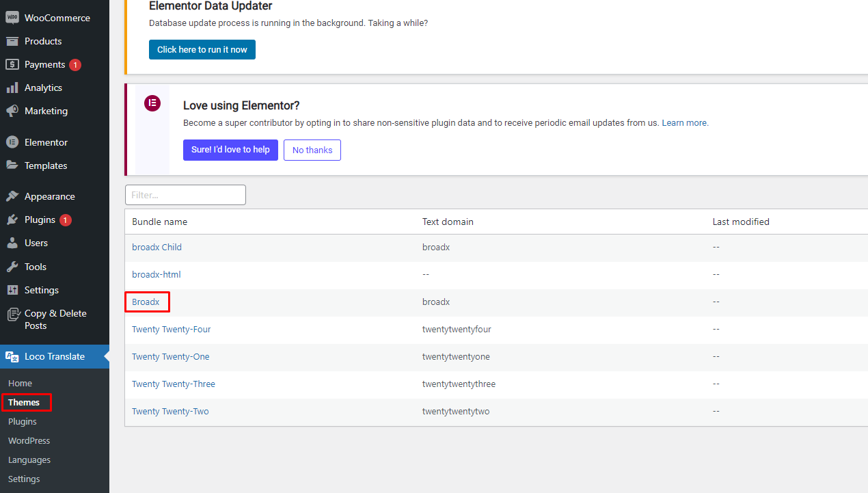Click 'Love using Elementor?' heading
Screen dimensions: 868x493
pyautogui.click(x=241, y=105)
